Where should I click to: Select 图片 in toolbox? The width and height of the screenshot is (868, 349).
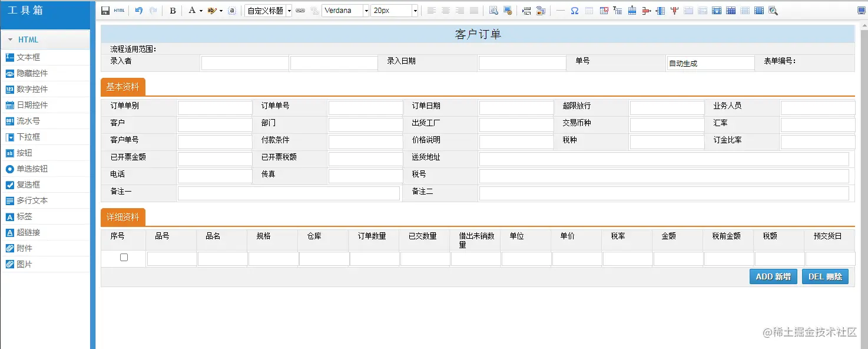[45, 264]
